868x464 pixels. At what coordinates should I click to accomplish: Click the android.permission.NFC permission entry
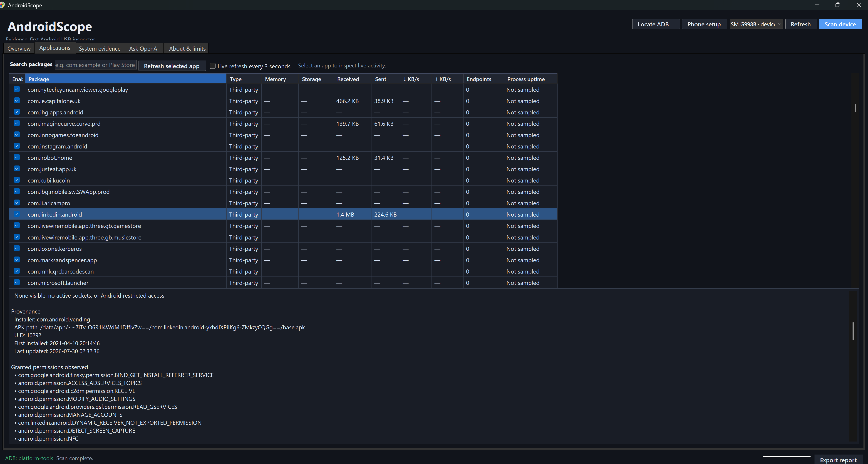(x=48, y=438)
